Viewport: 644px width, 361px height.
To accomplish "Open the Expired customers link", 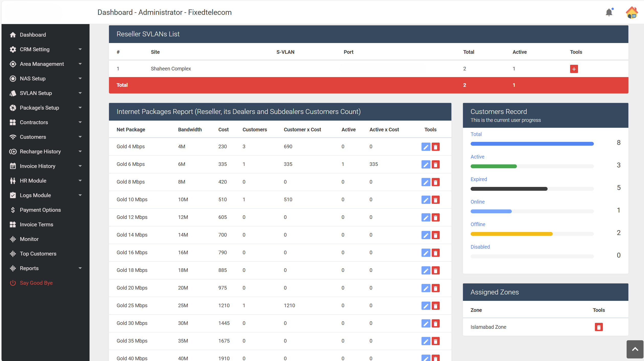I will 479,179.
